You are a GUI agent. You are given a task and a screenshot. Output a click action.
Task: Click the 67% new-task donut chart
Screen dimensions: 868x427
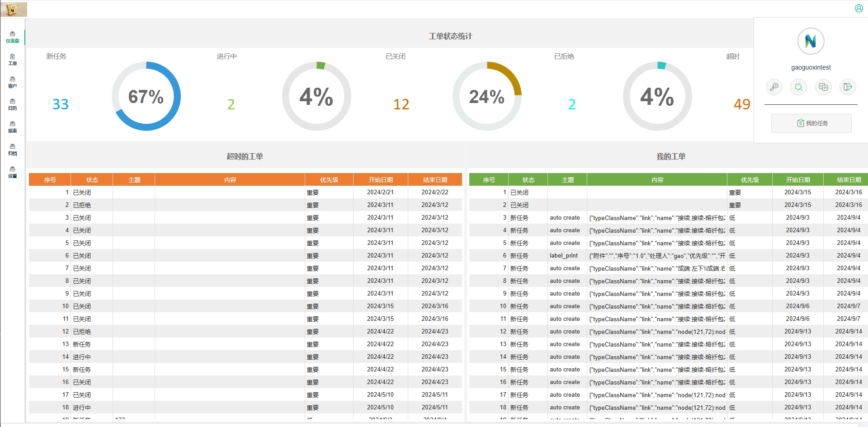click(146, 96)
